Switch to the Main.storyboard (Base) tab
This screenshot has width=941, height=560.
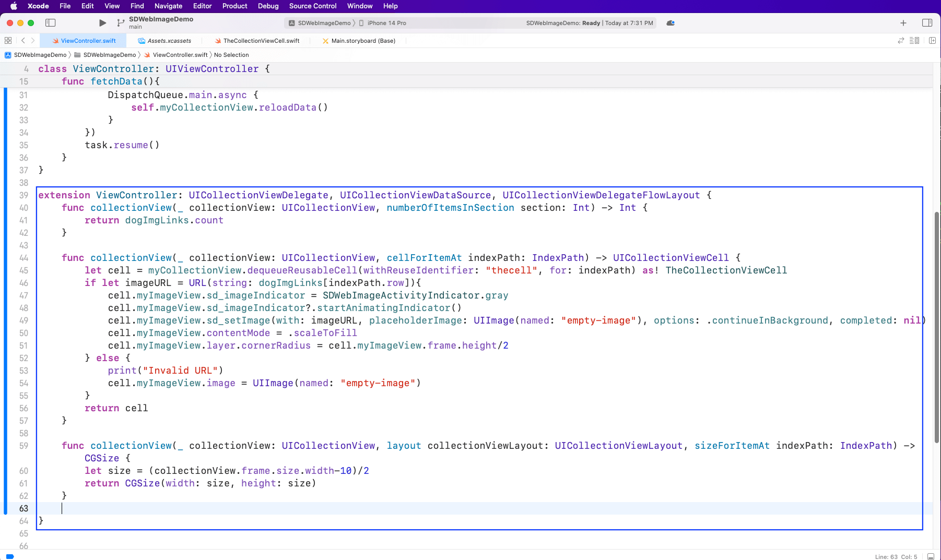point(362,41)
